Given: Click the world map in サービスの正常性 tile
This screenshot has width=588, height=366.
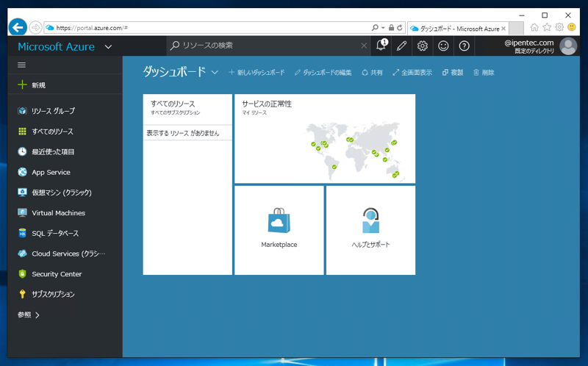Looking at the screenshot, I should click(x=354, y=151).
